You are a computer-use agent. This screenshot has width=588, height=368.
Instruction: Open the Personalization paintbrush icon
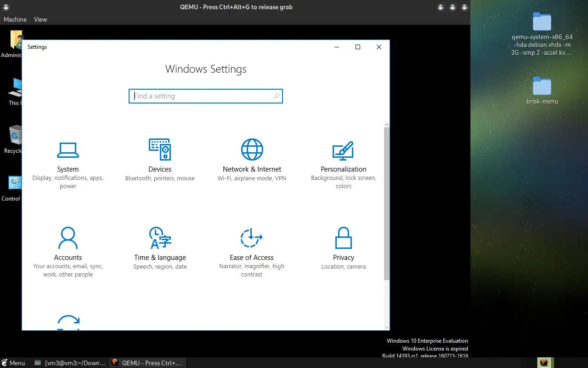coord(343,150)
